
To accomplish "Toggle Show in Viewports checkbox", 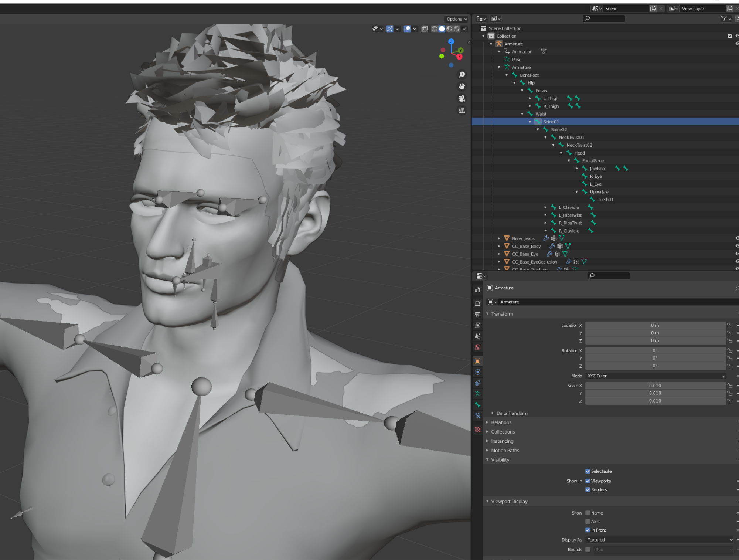I will click(x=588, y=481).
